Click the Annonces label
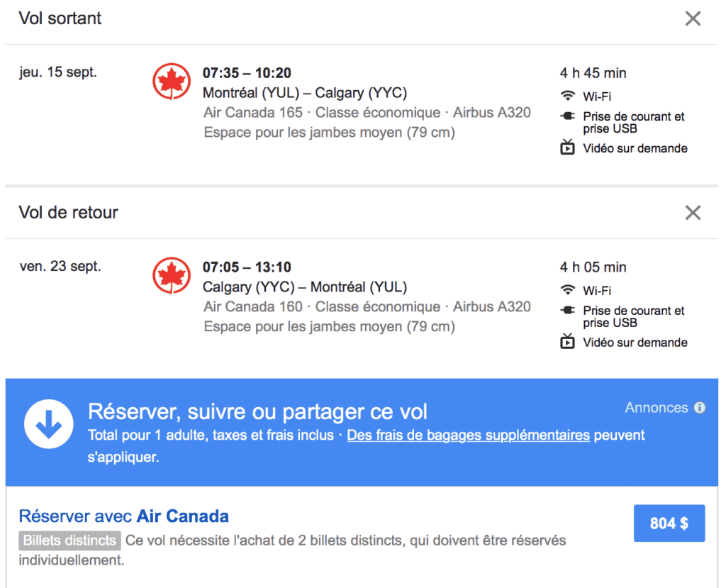 pos(656,408)
